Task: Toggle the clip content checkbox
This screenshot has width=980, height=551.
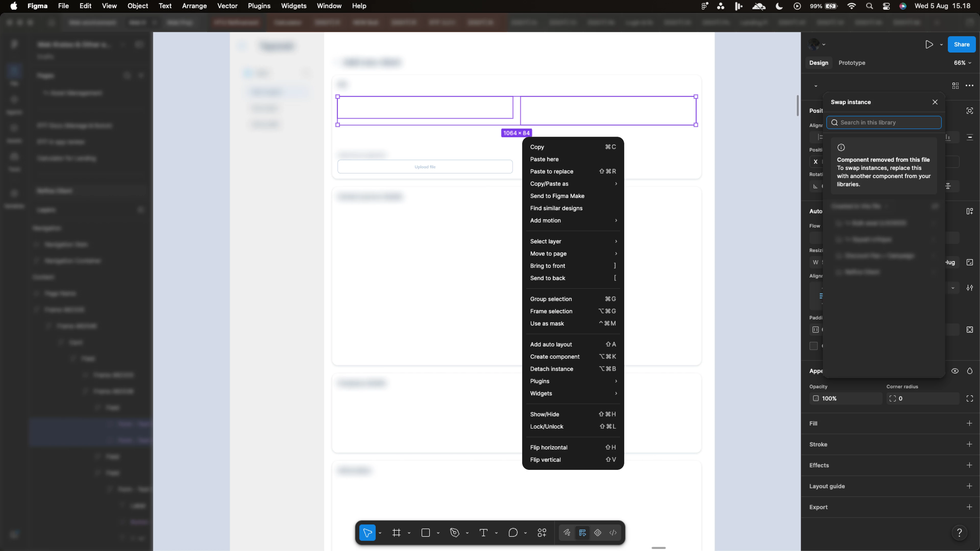Action: click(813, 346)
